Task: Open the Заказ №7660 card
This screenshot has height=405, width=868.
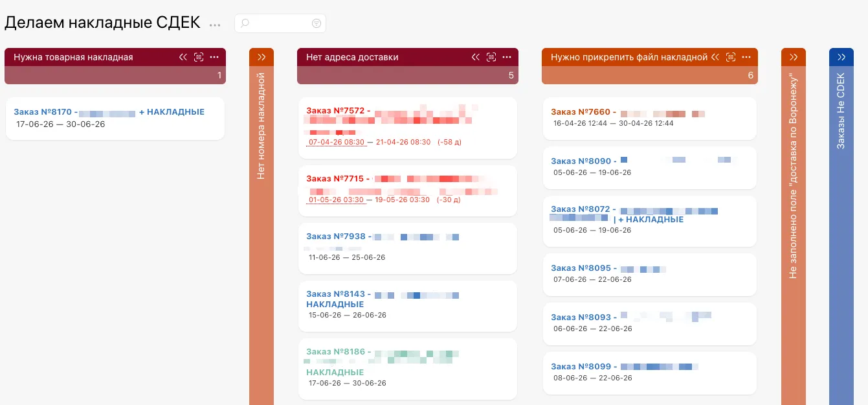Action: point(650,118)
